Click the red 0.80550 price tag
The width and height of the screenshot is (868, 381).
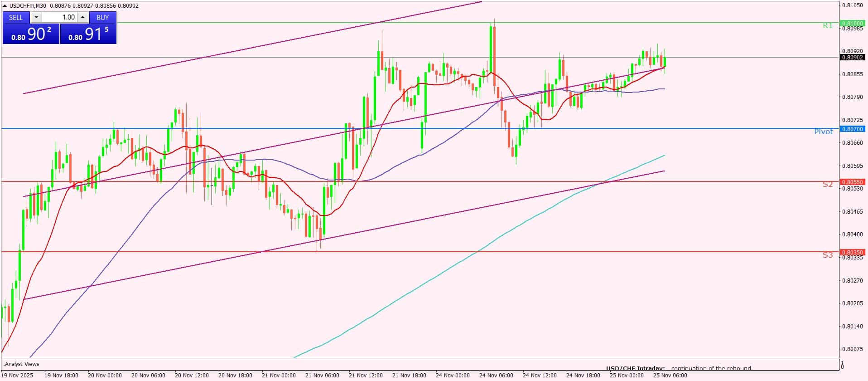(852, 182)
